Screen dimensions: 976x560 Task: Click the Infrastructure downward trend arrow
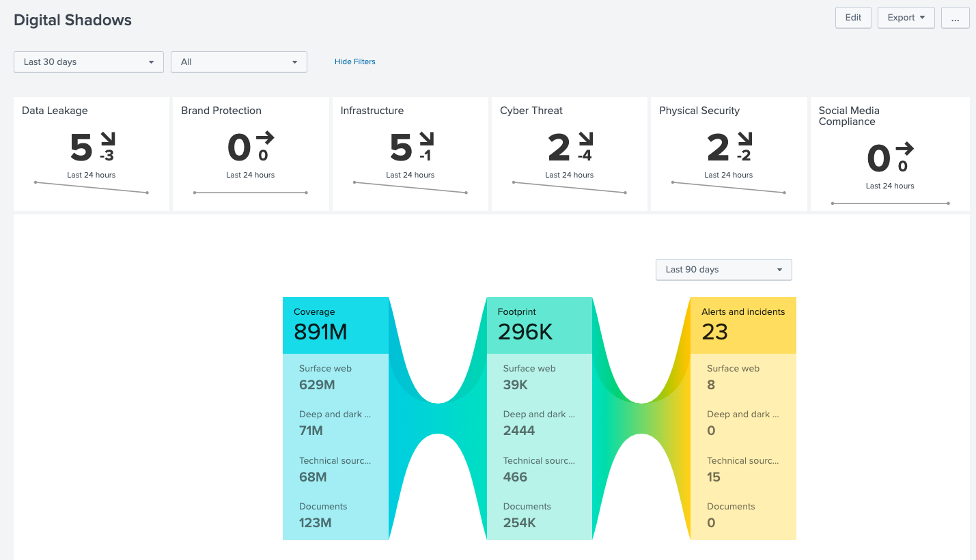pyautogui.click(x=426, y=139)
